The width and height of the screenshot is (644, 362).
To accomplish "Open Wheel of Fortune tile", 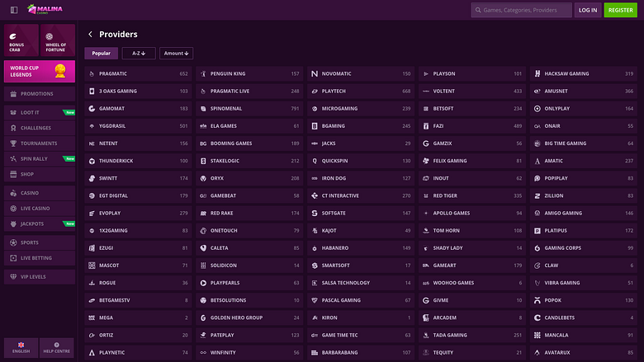I will 58,40.
